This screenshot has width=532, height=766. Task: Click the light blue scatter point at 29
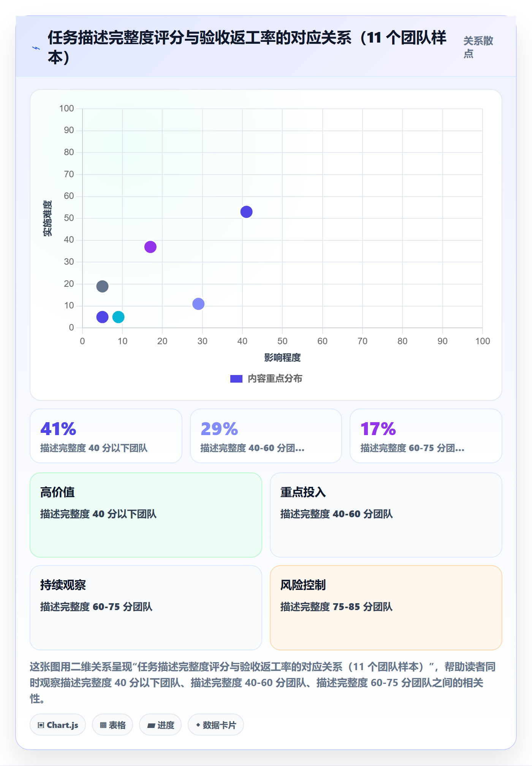tap(198, 304)
